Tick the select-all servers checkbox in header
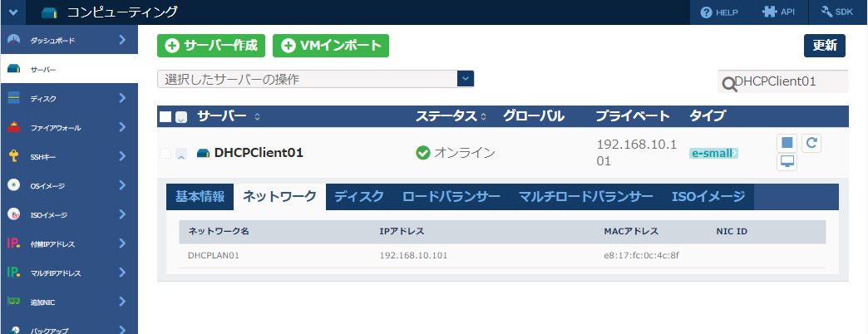This screenshot has width=868, height=334. [165, 116]
